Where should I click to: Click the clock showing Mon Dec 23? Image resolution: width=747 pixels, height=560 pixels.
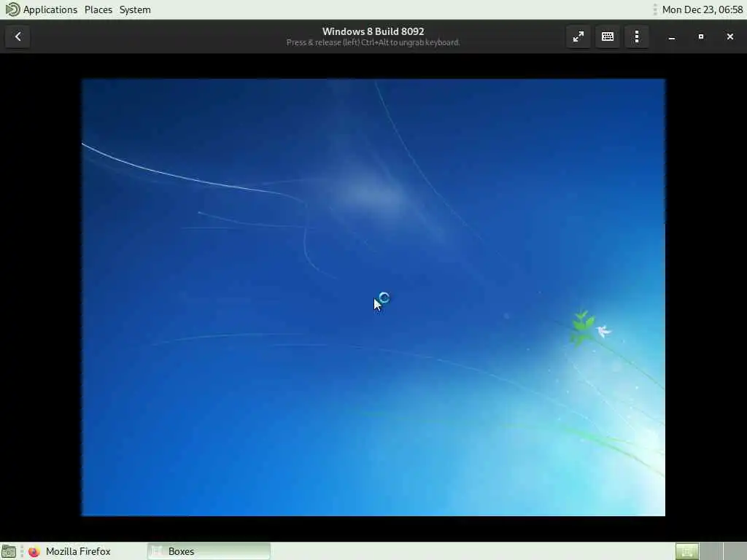pyautogui.click(x=703, y=9)
